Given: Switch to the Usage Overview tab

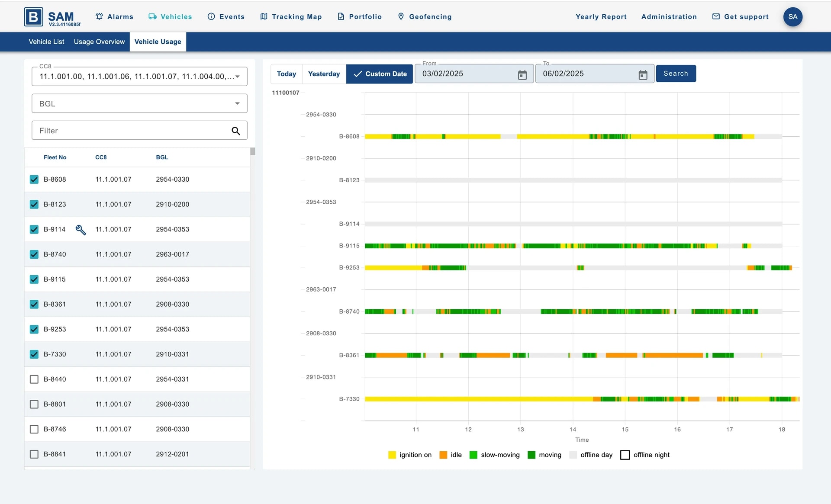Looking at the screenshot, I should point(99,42).
